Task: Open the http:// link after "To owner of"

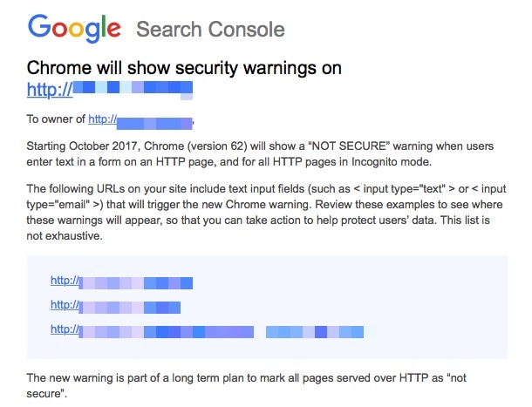Action: [140, 121]
